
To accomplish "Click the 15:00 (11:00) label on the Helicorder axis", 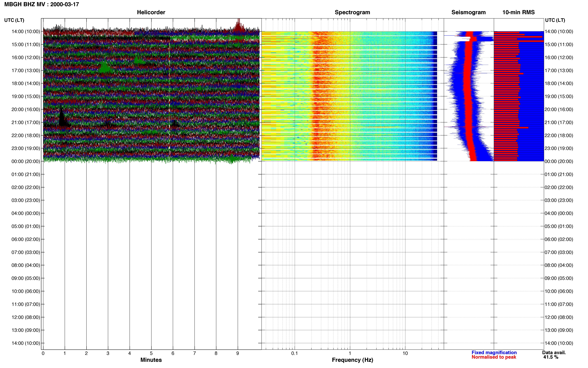I will click(x=26, y=45).
